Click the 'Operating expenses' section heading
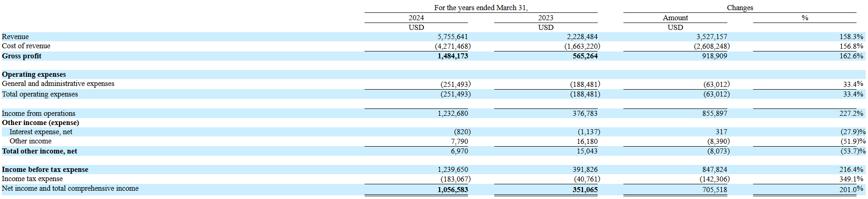 (x=34, y=74)
